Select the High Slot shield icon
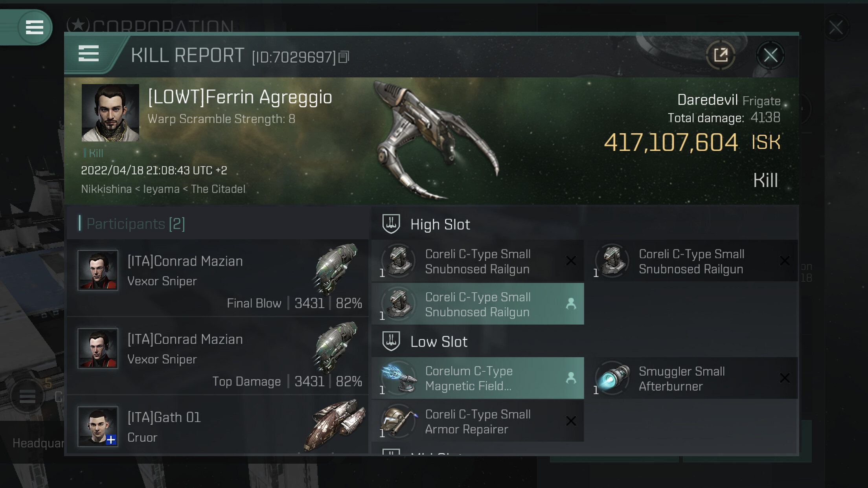868x488 pixels. [x=391, y=224]
